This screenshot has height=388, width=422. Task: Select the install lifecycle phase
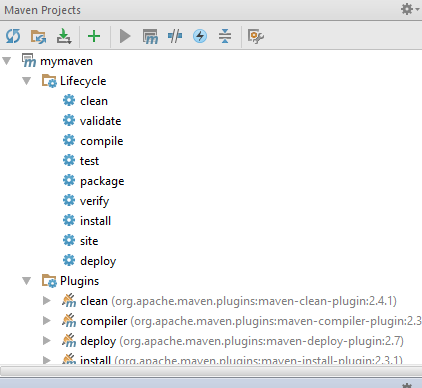click(95, 221)
